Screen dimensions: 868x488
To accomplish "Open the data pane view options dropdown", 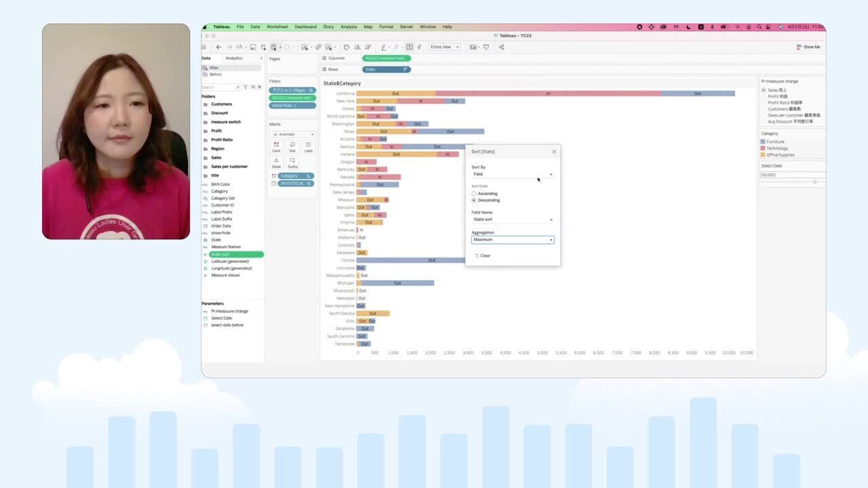I will click(x=258, y=87).
